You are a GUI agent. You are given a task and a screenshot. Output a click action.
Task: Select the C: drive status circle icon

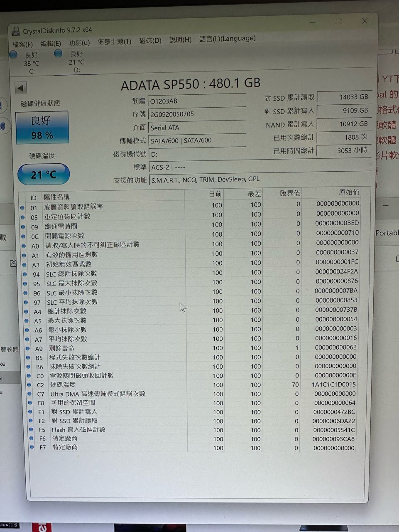[x=13, y=55]
